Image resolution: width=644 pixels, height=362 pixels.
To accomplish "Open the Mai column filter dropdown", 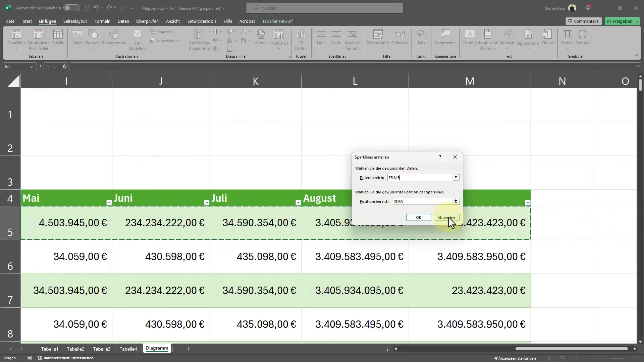I will 109,202.
